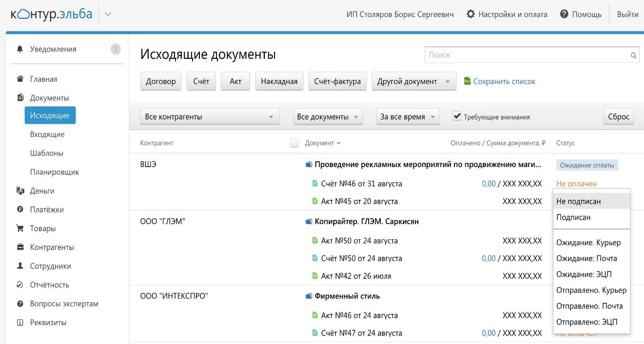Viewport: 644px width, 344px height.
Task: Click the search magnifier icon
Action: coord(633,56)
